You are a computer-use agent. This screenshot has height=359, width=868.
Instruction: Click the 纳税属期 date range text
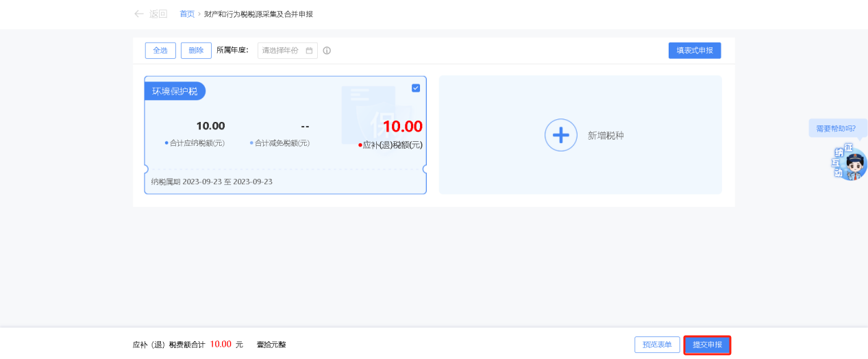click(x=212, y=182)
